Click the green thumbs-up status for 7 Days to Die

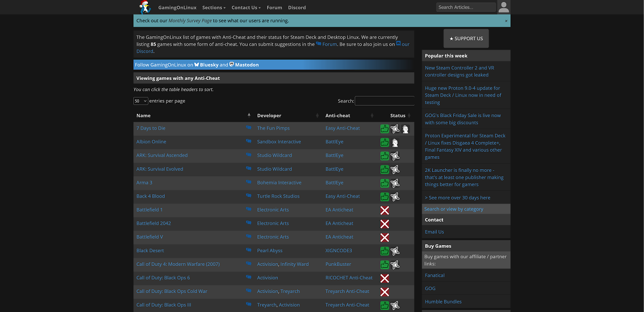point(384,129)
